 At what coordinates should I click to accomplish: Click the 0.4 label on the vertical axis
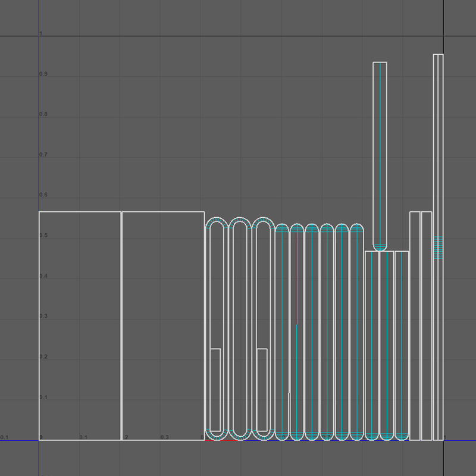pos(43,276)
